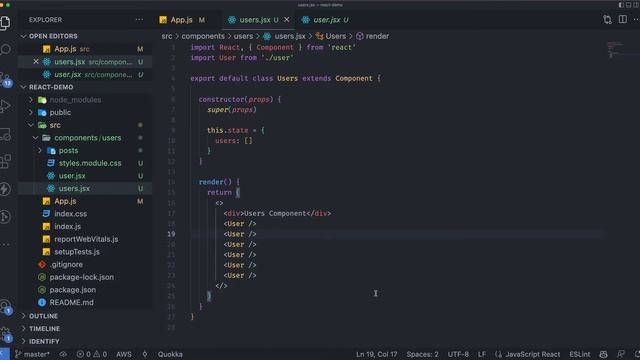
Task: Open the Extensions view
Action: 5,162
